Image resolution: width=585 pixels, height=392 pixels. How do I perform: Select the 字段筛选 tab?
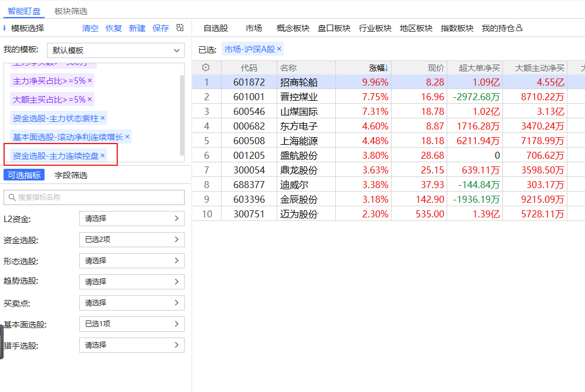pos(71,175)
